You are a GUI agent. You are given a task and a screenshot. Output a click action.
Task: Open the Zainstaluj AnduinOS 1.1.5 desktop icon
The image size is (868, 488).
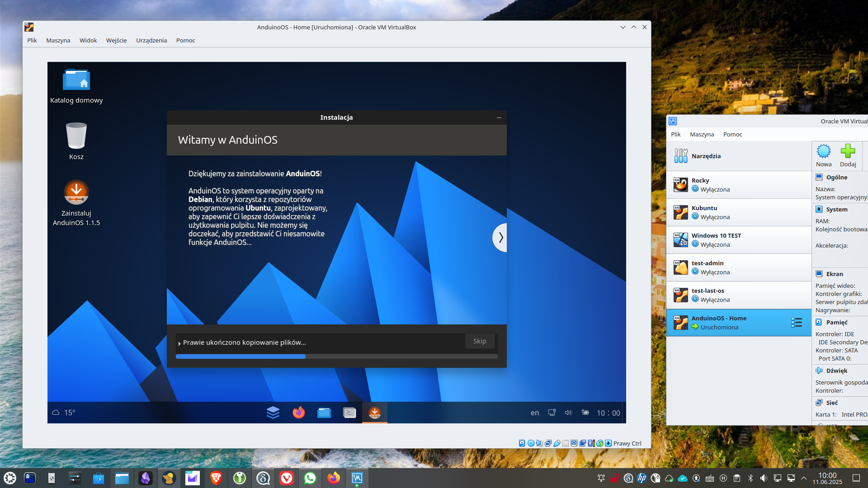(x=76, y=203)
